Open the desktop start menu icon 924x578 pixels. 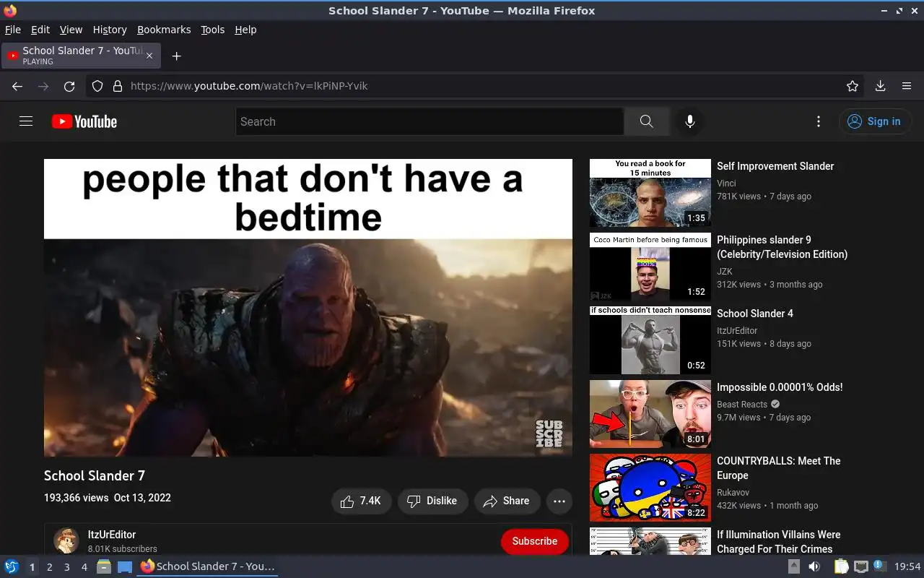tap(11, 566)
